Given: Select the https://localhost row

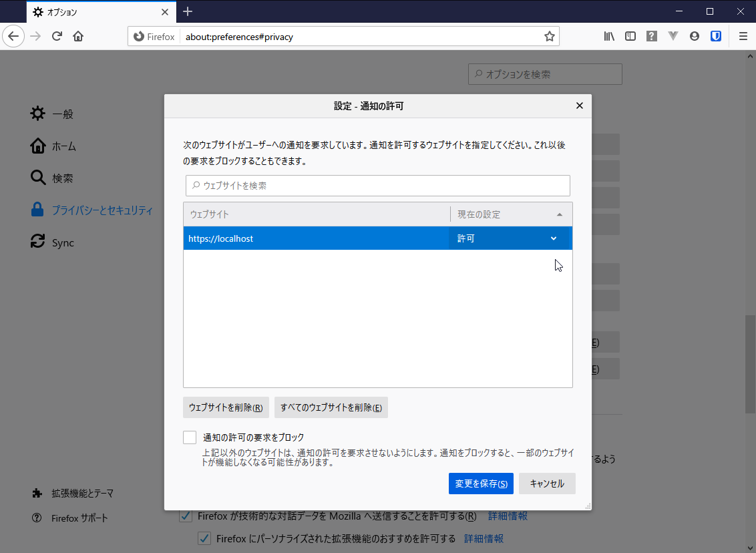Looking at the screenshot, I should point(378,238).
